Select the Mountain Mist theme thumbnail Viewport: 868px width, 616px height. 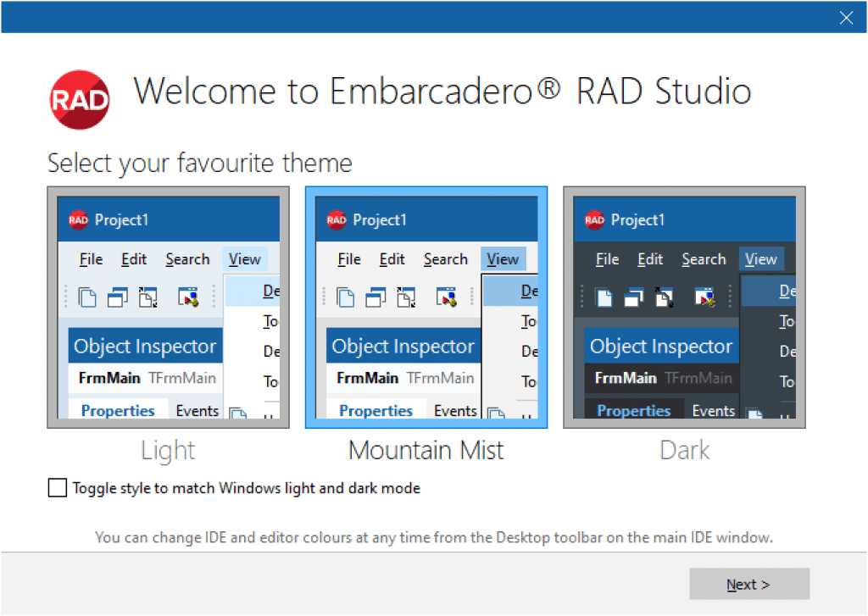pyautogui.click(x=426, y=308)
